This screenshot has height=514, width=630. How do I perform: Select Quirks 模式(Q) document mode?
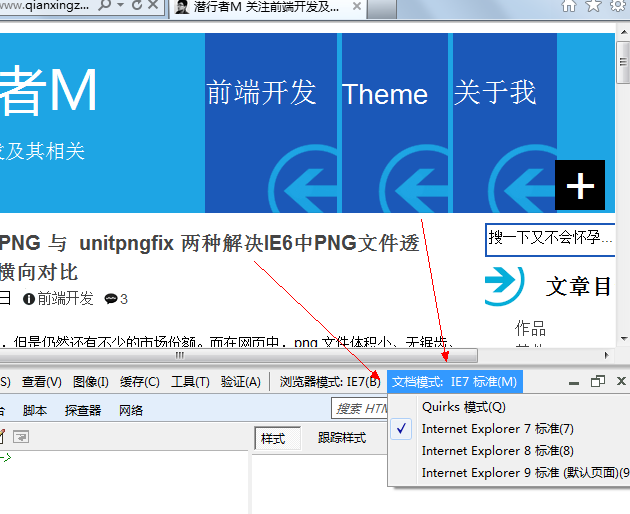(x=464, y=407)
